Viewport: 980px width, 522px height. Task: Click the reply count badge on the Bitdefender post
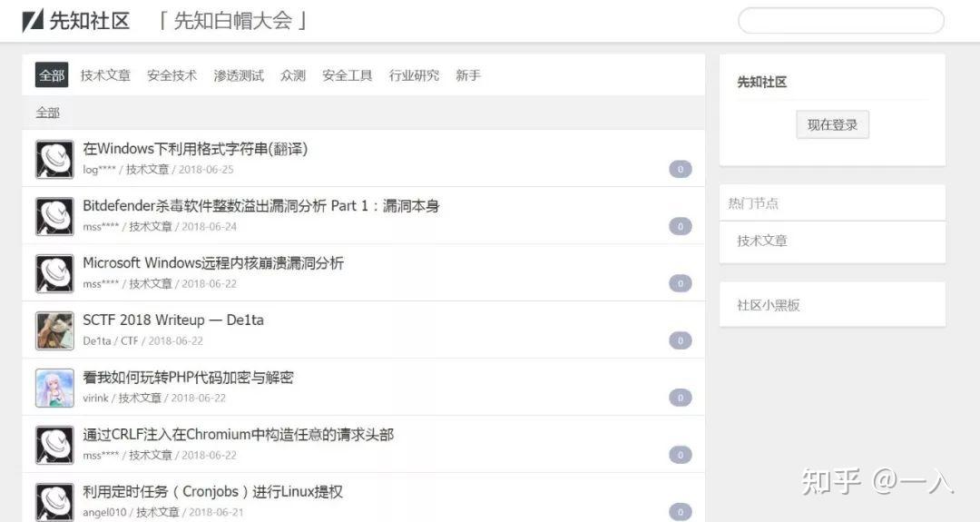(680, 226)
